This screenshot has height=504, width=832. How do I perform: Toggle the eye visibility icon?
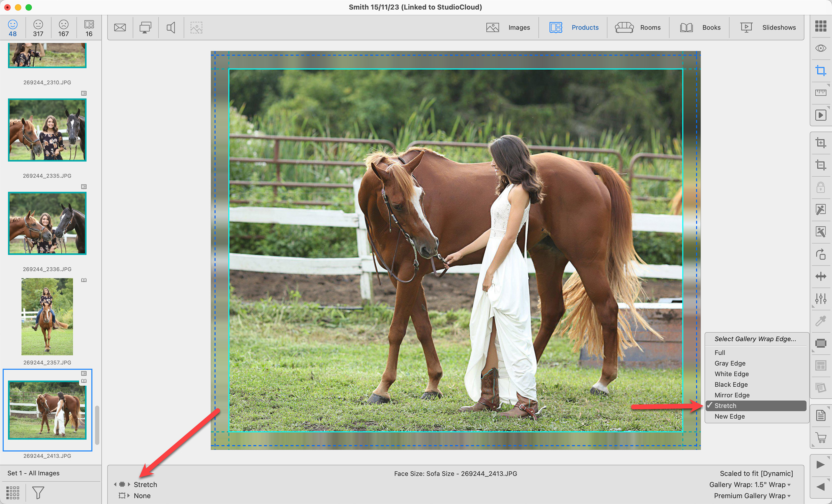click(820, 48)
